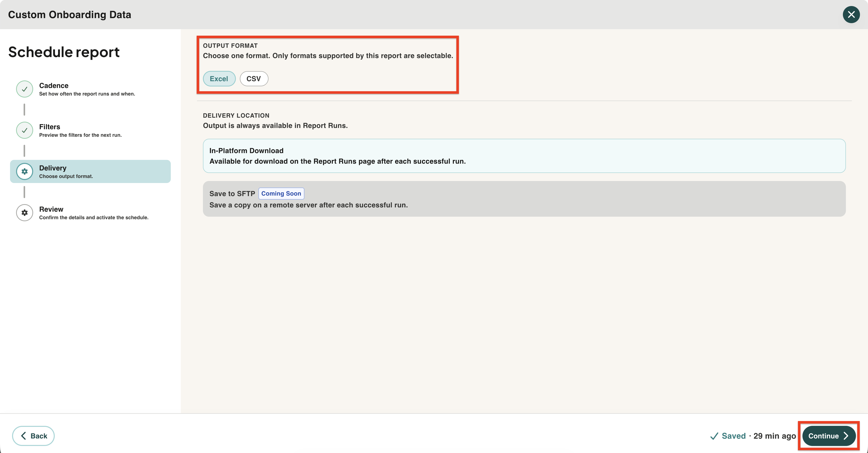Click 'Choose one format' instruction text
868x453 pixels.
(x=328, y=56)
